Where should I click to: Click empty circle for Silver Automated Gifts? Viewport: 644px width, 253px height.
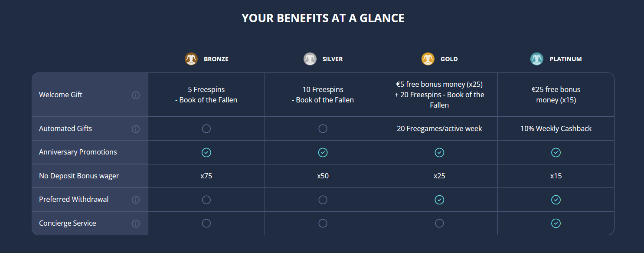323,128
